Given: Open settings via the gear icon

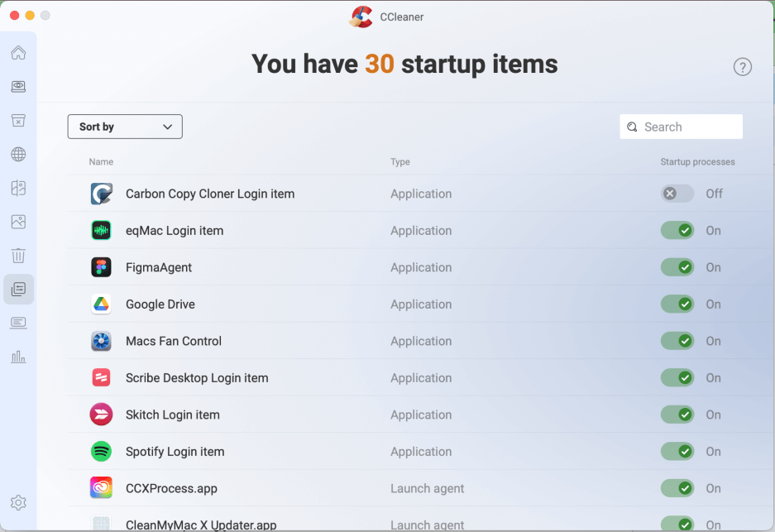Looking at the screenshot, I should coord(18,502).
